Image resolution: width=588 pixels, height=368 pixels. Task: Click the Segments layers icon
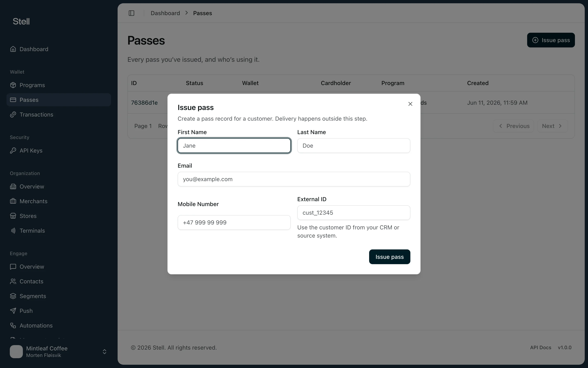[x=13, y=296]
